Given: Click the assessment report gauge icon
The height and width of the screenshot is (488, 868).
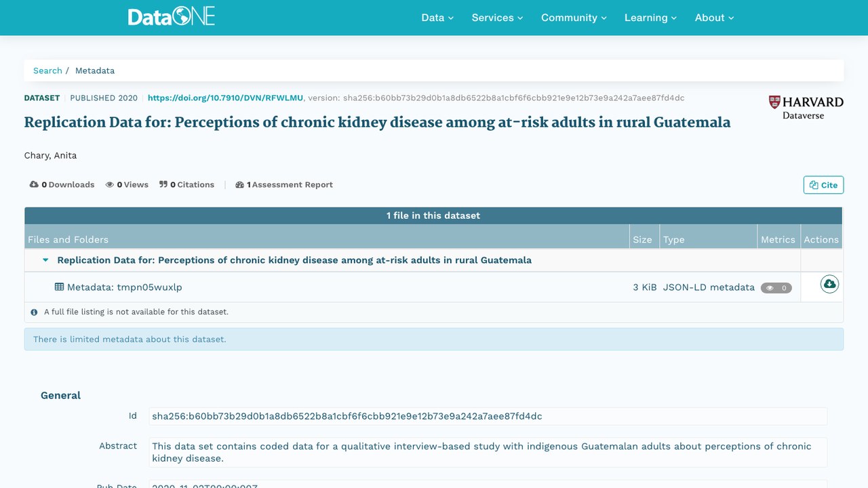Looking at the screenshot, I should (239, 184).
